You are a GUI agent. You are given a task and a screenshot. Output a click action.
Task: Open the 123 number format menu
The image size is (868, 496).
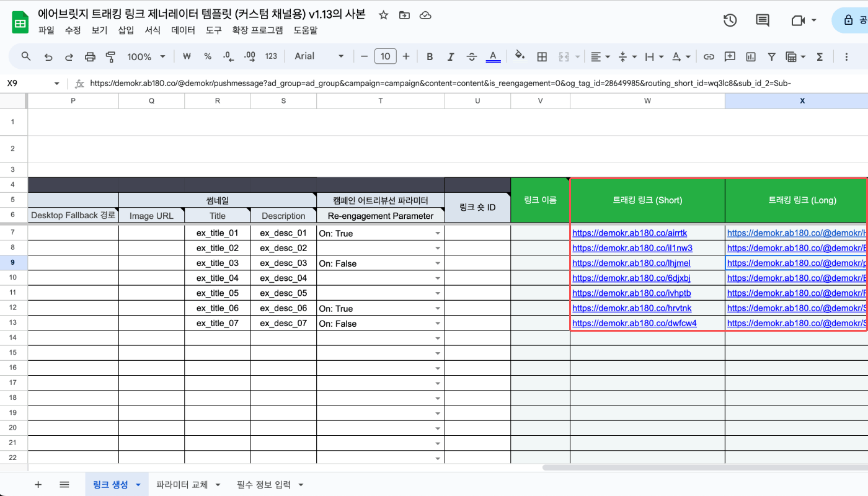point(271,56)
